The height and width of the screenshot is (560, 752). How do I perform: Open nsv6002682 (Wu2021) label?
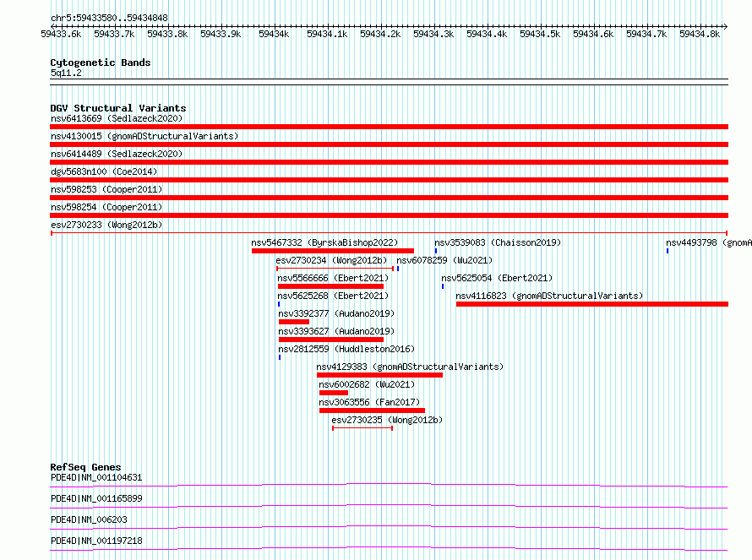tap(367, 384)
